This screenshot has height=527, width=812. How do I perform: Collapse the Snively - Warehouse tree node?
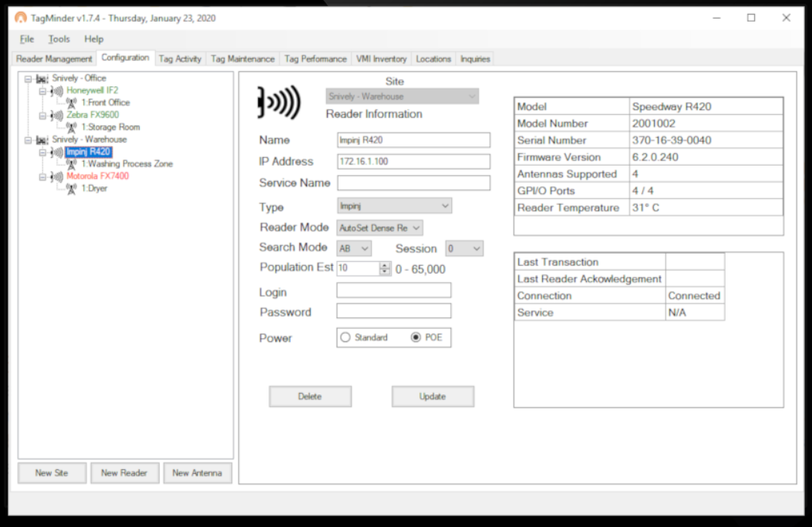point(28,139)
